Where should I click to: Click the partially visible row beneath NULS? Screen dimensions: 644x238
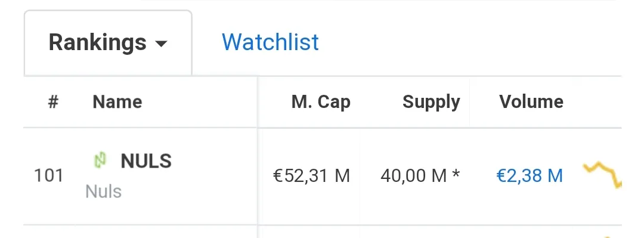click(x=323, y=232)
